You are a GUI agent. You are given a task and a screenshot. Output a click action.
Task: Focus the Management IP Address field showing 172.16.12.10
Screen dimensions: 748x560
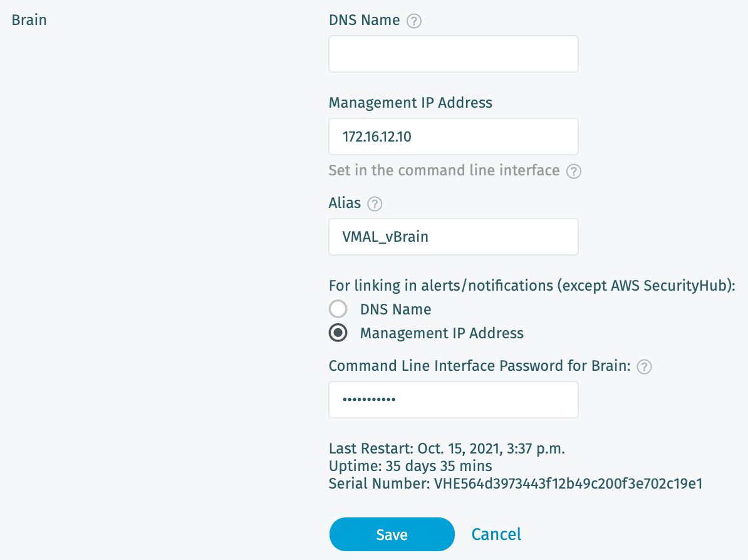pyautogui.click(x=453, y=137)
